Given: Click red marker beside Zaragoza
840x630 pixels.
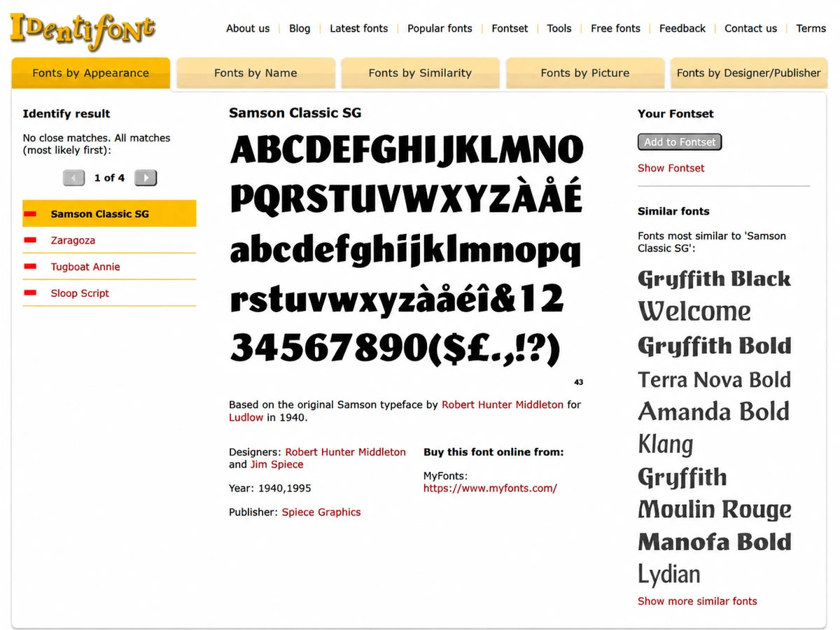Looking at the screenshot, I should coord(30,240).
